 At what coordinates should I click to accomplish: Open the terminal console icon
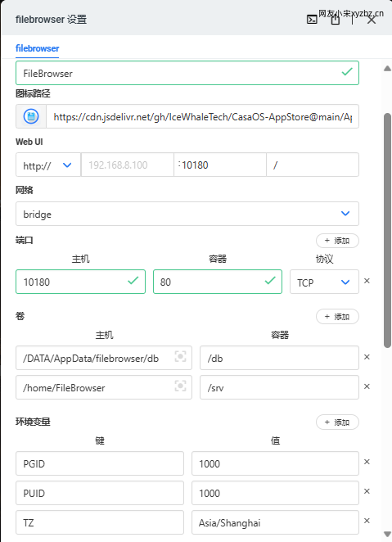pos(312,20)
